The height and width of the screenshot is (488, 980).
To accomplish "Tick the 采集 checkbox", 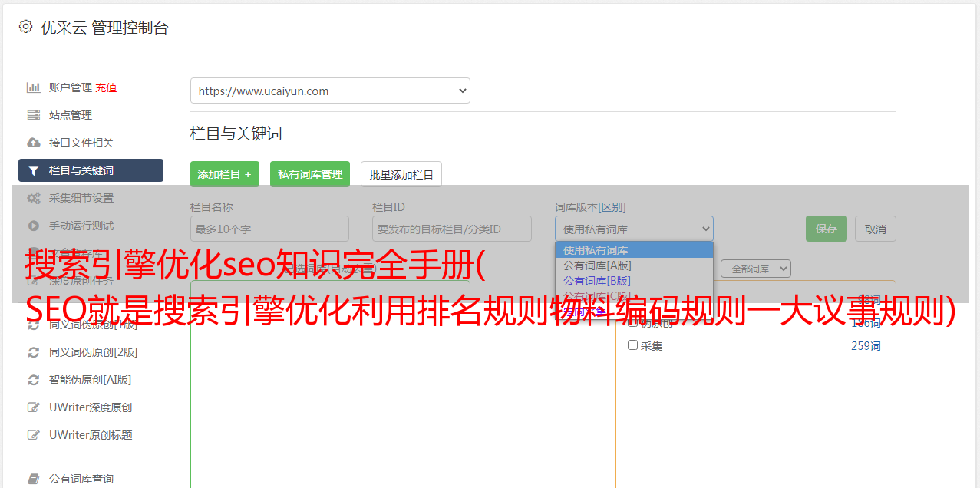I will click(633, 345).
